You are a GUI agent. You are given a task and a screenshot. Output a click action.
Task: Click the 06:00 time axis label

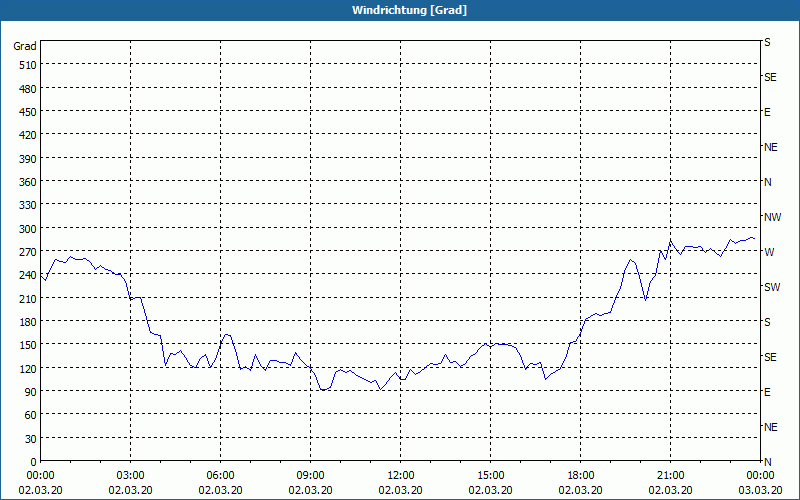pos(220,476)
